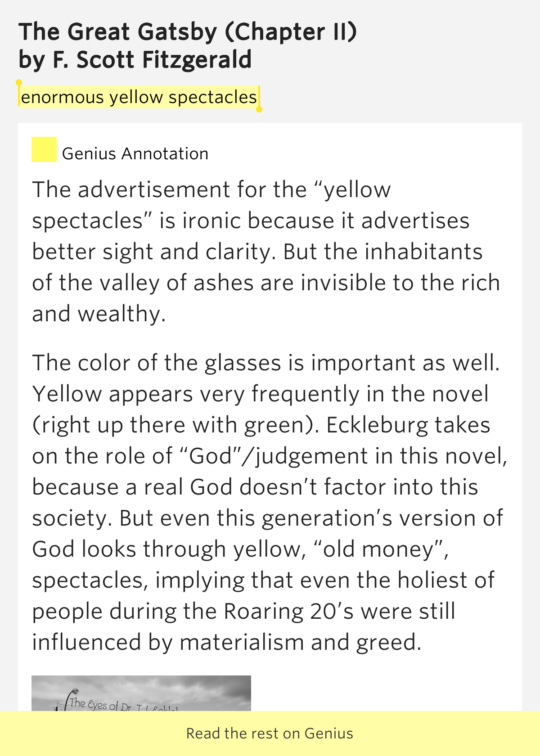Click the word "enormous" in highlighted phrase
Screen dimensions: 540x756
point(62,98)
